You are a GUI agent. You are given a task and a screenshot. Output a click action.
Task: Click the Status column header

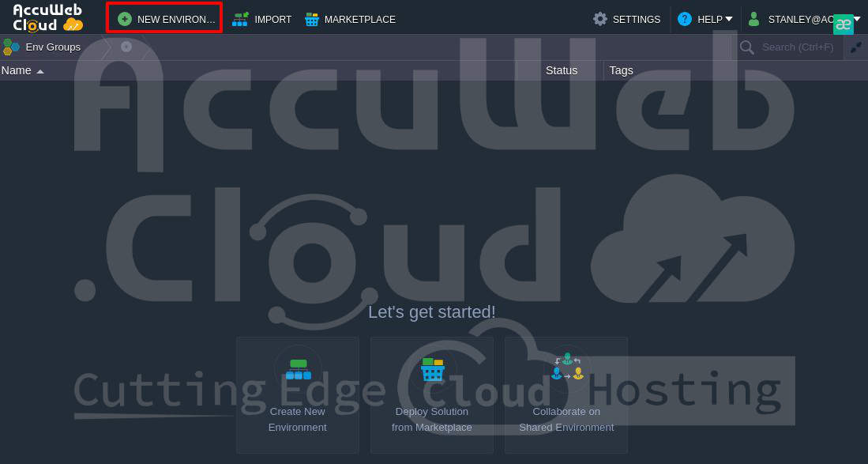coord(561,70)
